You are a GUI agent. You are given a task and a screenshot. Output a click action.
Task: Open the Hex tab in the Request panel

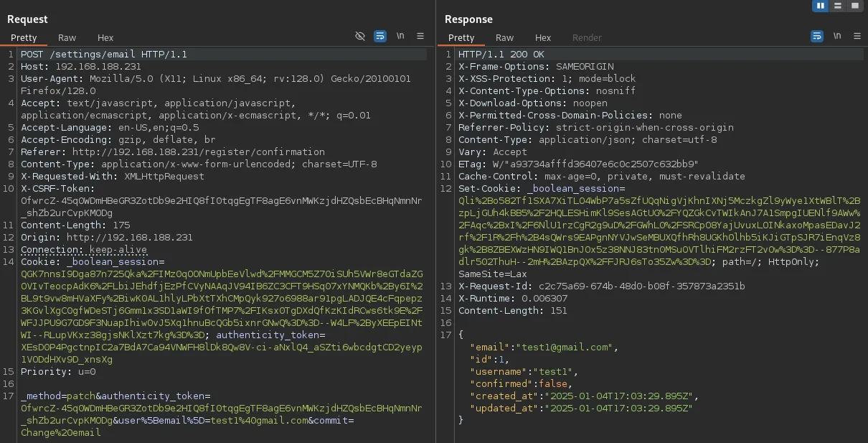[x=105, y=37]
